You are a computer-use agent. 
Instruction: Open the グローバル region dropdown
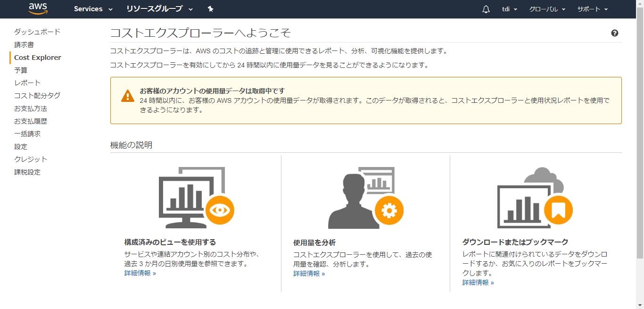[x=547, y=9]
